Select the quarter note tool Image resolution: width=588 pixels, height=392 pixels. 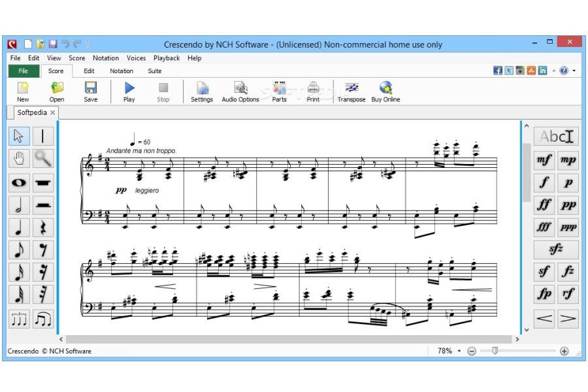(x=19, y=228)
